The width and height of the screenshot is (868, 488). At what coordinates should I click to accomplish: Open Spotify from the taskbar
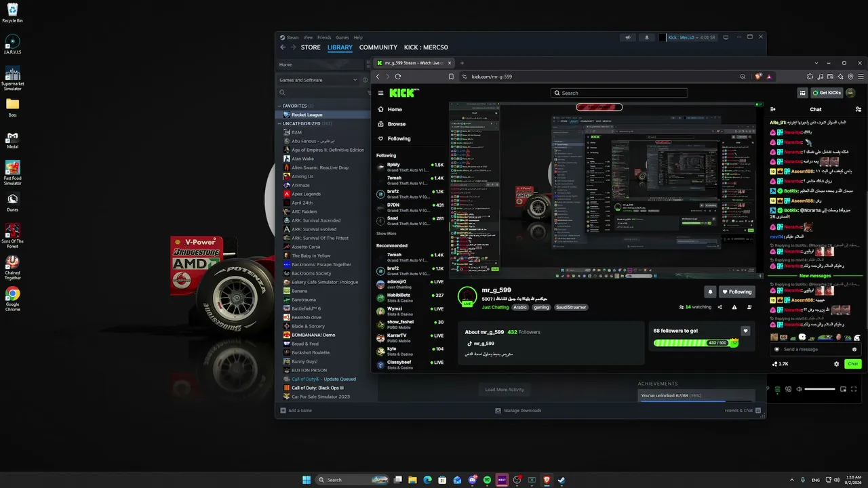(x=487, y=480)
